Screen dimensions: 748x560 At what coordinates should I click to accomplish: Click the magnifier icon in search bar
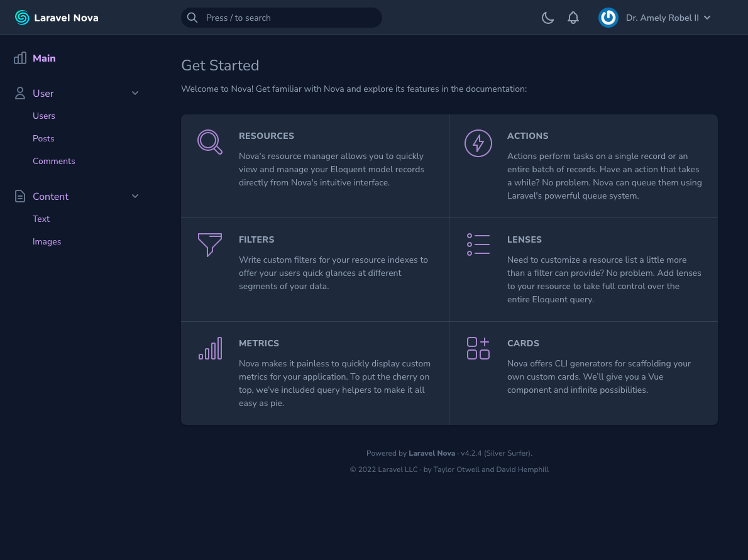pos(192,18)
